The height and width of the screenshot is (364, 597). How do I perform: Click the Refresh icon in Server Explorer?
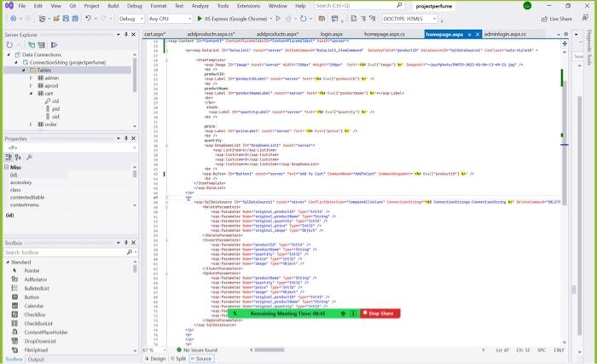pyautogui.click(x=9, y=45)
